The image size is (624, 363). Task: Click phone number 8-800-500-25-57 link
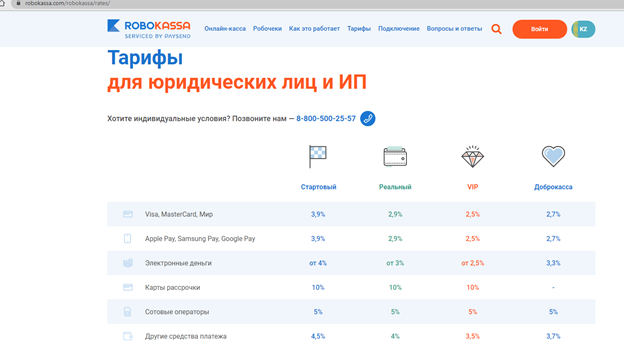click(326, 119)
